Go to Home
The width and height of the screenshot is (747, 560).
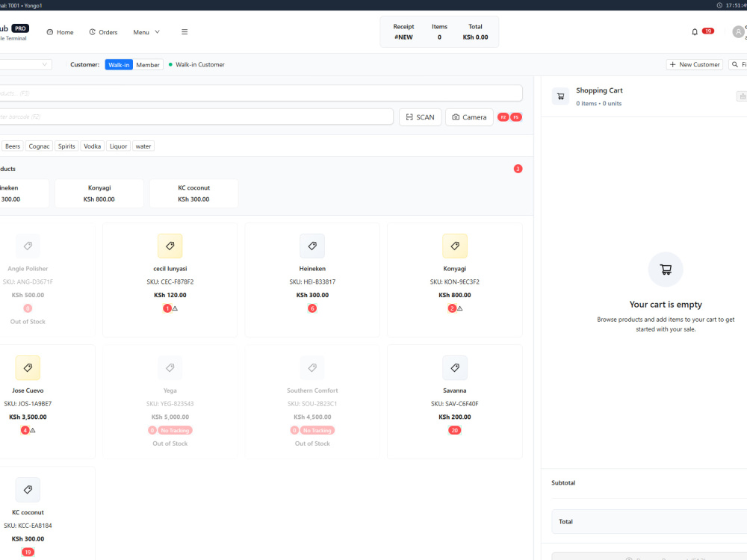[60, 32]
